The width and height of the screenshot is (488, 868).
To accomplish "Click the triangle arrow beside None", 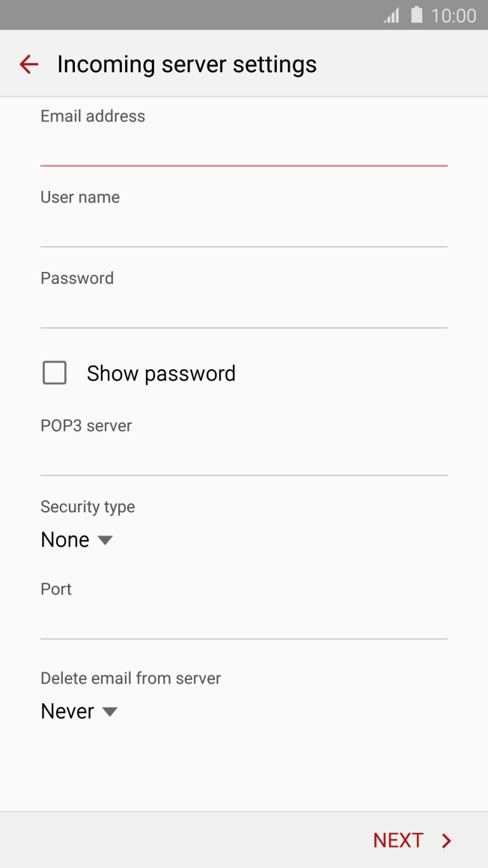I will tap(105, 540).
